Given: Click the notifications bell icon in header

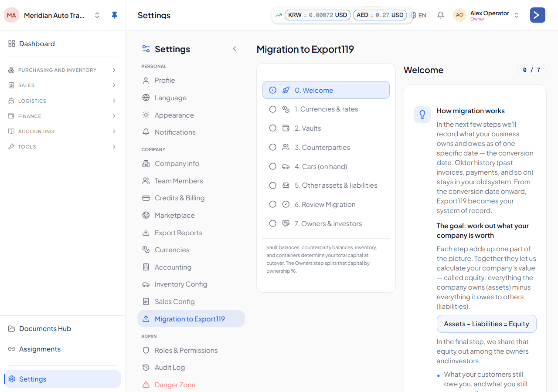Looking at the screenshot, I should (441, 15).
